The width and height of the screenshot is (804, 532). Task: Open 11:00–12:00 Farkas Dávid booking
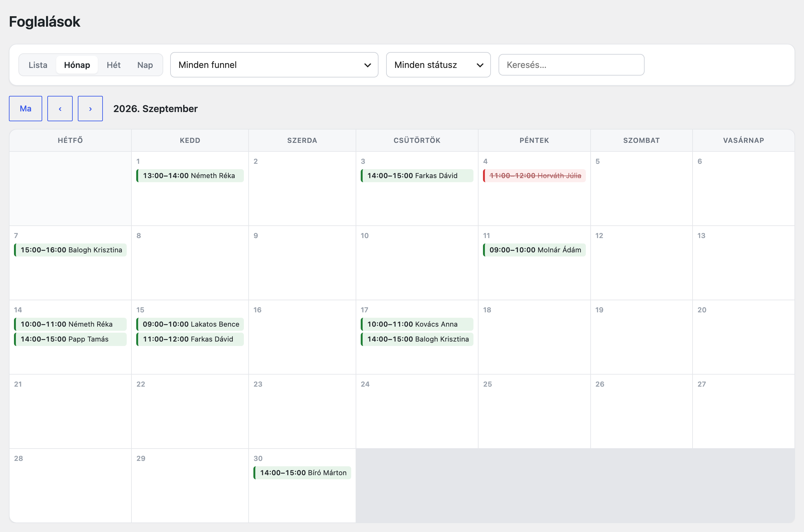[x=190, y=339]
